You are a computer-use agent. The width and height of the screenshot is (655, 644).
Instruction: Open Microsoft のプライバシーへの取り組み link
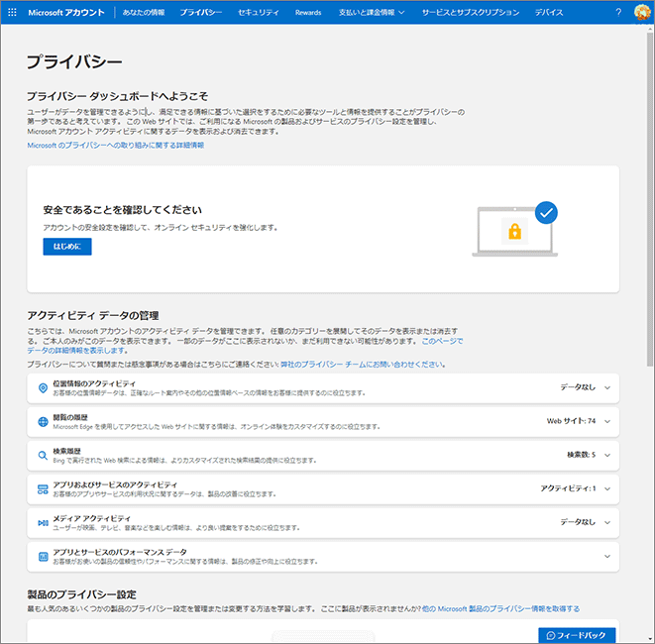click(116, 146)
